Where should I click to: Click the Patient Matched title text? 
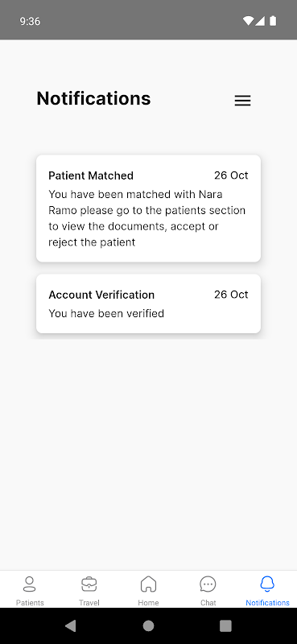pos(91,175)
